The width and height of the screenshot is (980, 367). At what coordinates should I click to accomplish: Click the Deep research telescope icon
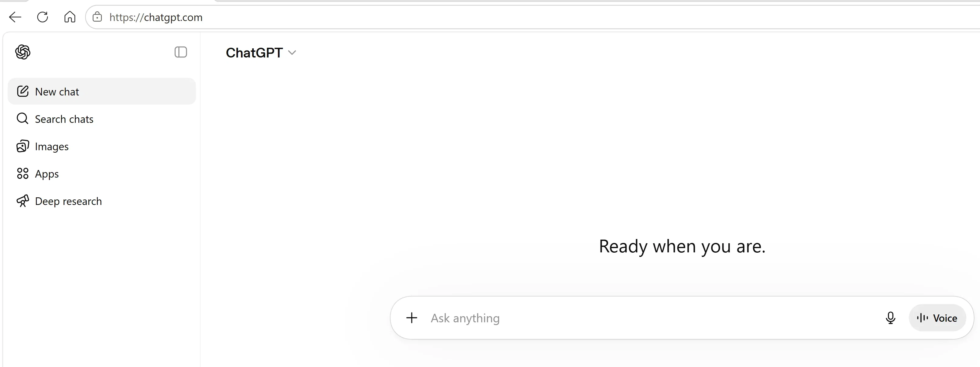(23, 201)
